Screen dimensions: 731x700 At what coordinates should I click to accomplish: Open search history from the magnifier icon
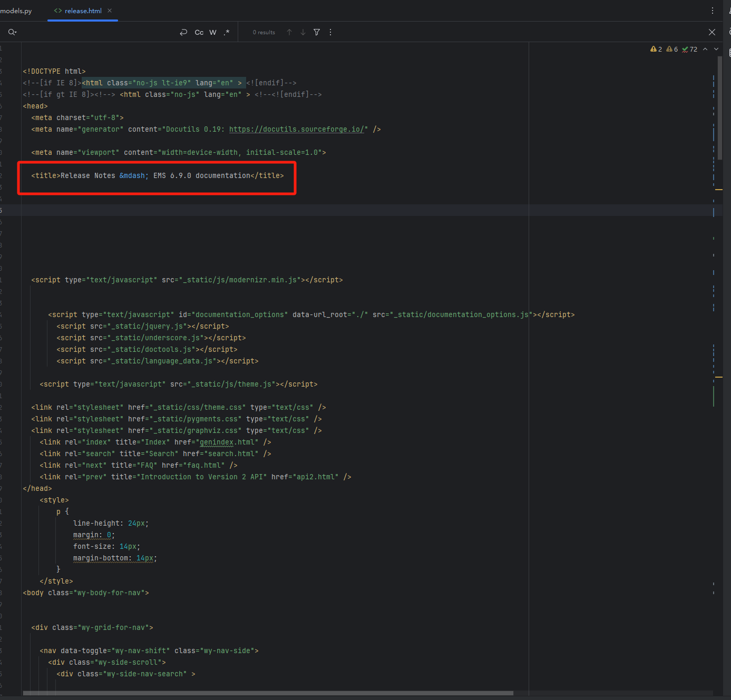click(12, 32)
